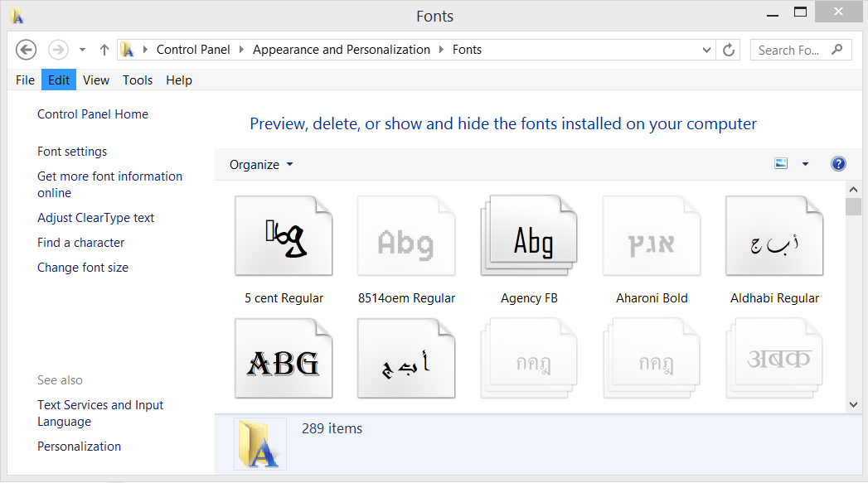The height and width of the screenshot is (483, 868).
Task: Open the recent locations dropdown arrow
Action: click(x=82, y=50)
